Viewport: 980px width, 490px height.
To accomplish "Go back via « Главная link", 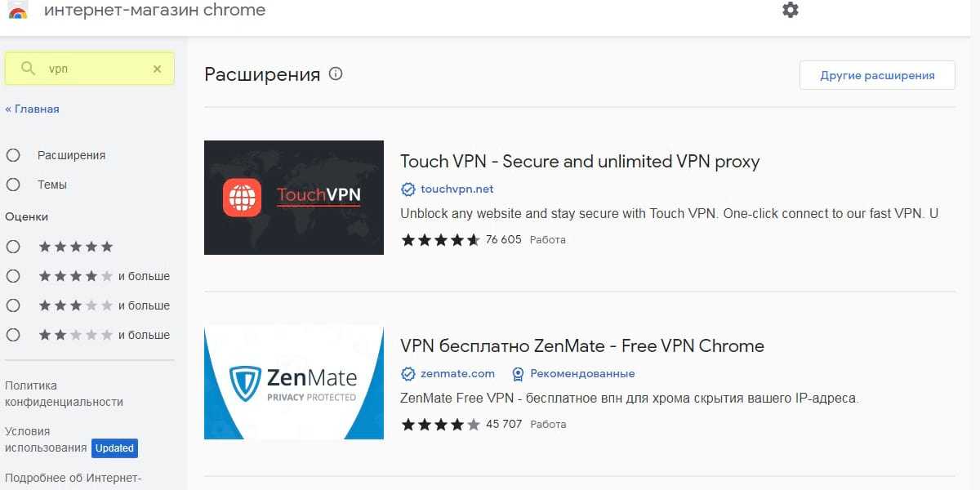I will 33,109.
